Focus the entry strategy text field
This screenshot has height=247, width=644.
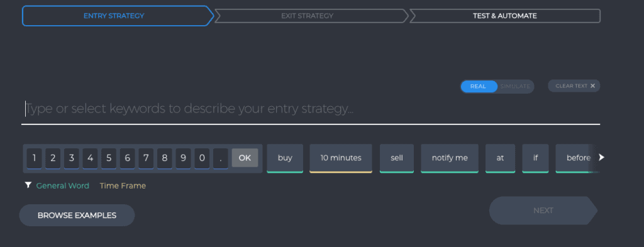(x=311, y=110)
